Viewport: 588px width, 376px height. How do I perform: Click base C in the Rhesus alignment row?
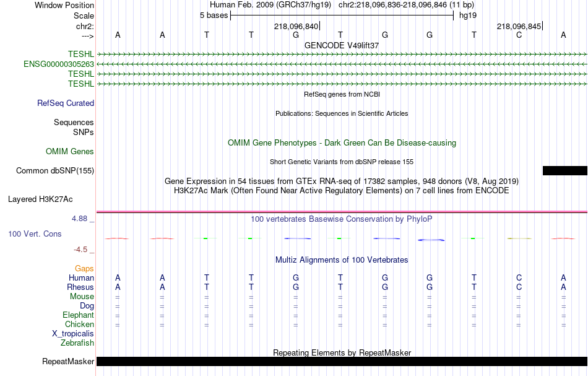[519, 287]
